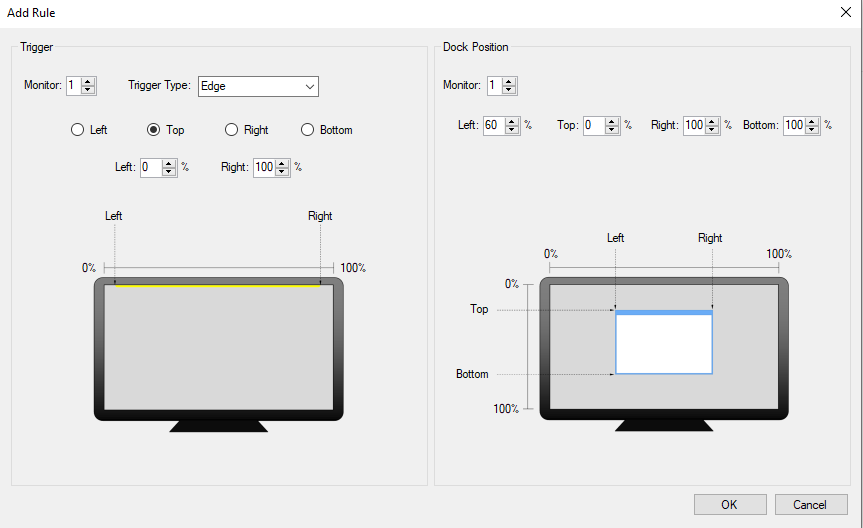Viewport: 863px width, 528px height.
Task: Click the white dock window preview
Action: tap(663, 345)
